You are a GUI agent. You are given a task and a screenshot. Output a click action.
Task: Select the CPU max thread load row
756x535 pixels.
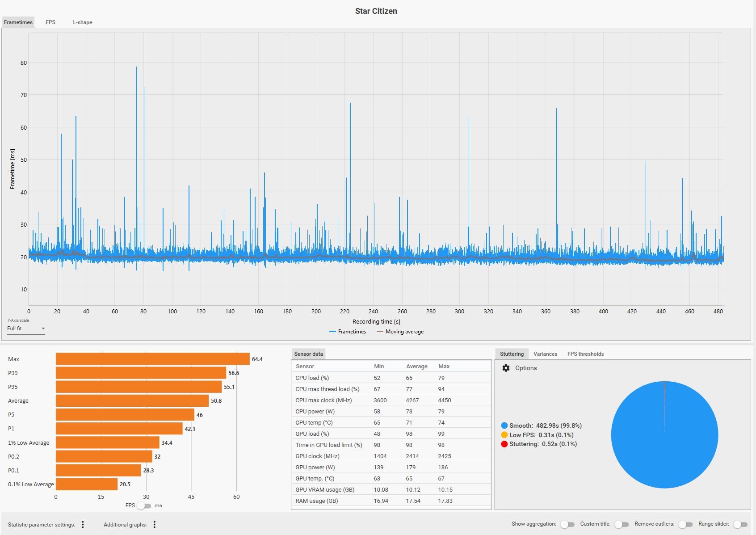pyautogui.click(x=391, y=389)
